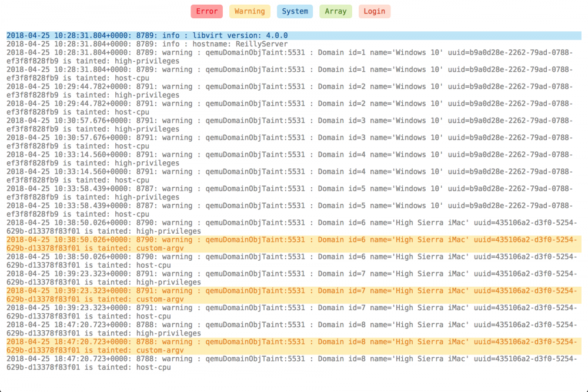Select the blue System filter button
Viewport: 588px width, 392px height.
click(x=295, y=11)
